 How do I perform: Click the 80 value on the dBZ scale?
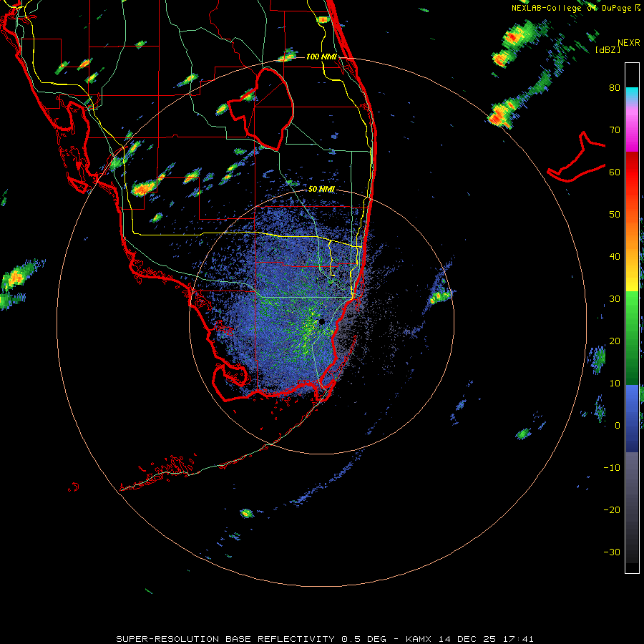coord(615,88)
